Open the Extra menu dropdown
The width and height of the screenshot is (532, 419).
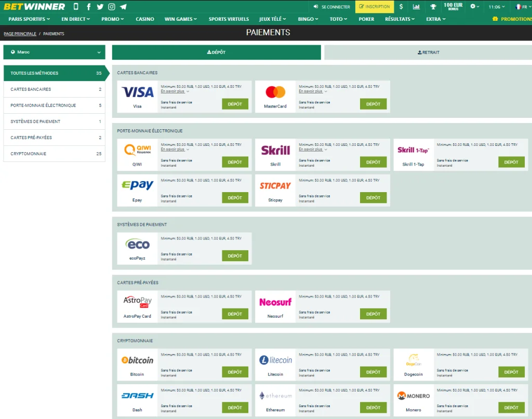[436, 19]
